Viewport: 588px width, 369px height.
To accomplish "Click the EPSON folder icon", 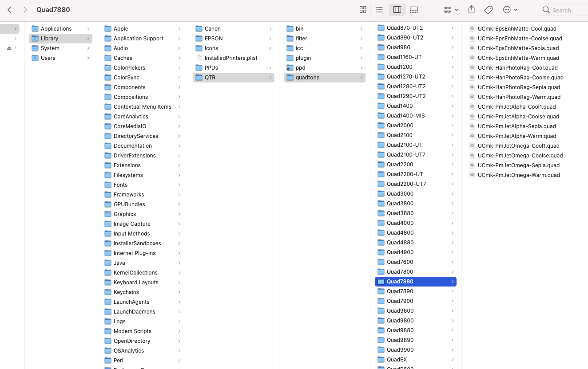I will point(199,39).
